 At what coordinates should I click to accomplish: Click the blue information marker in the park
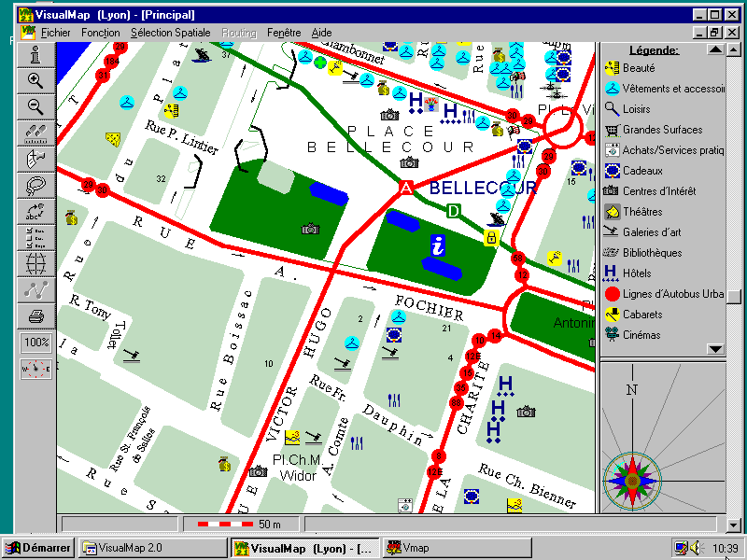[438, 245]
